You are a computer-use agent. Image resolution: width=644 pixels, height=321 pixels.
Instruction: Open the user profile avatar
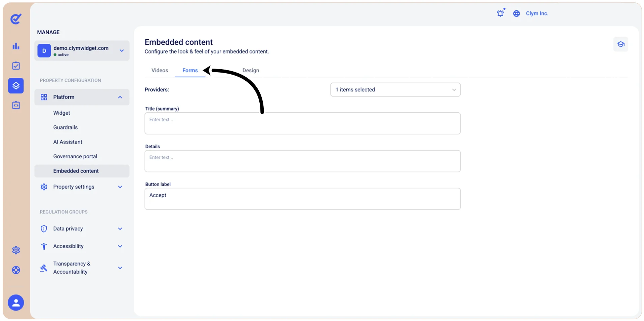tap(16, 303)
